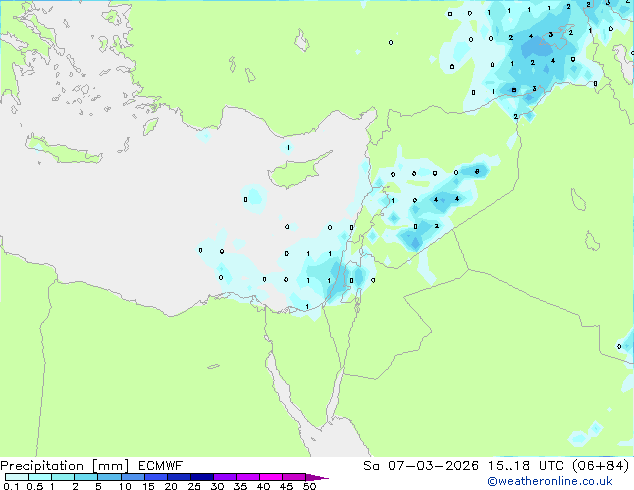Click the '10' legend value
The width and height of the screenshot is (634, 490).
point(125,486)
